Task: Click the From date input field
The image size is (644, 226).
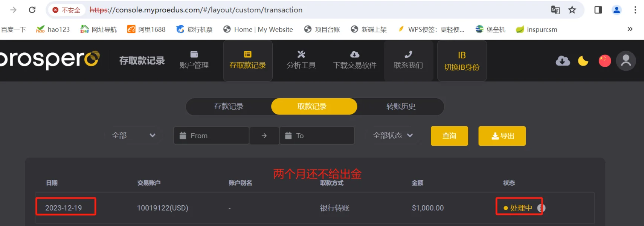Action: 211,136
